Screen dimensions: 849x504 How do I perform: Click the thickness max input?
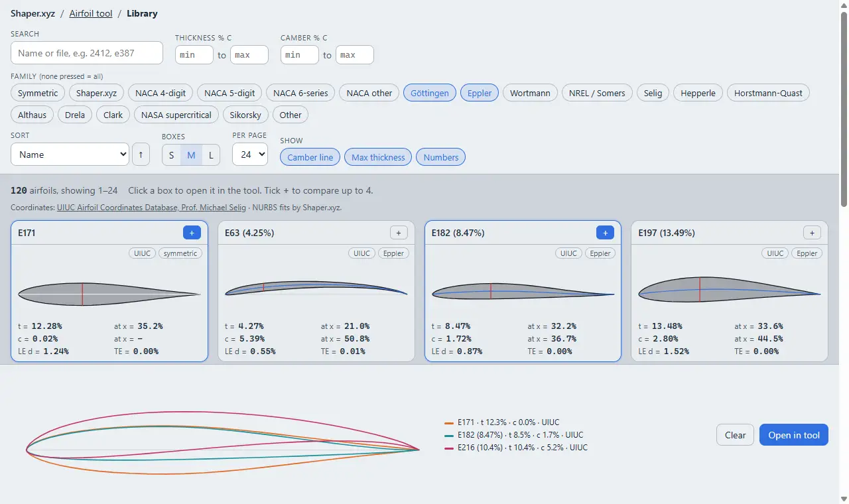point(249,54)
